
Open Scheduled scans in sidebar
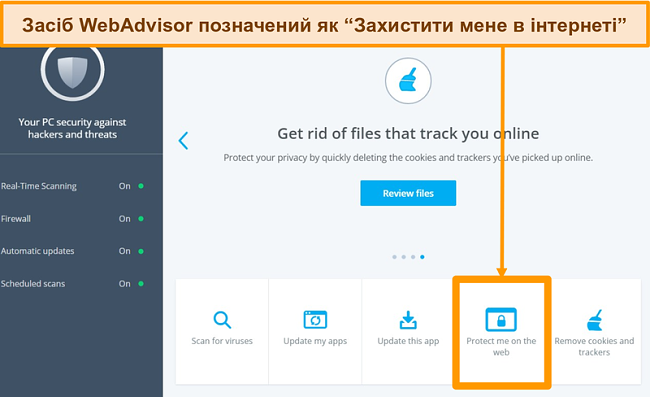(33, 284)
